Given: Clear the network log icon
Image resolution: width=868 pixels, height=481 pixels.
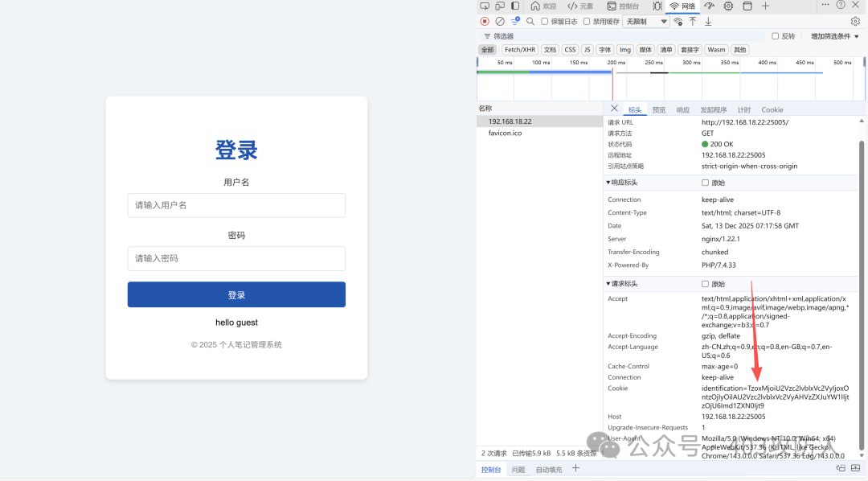Looking at the screenshot, I should [x=500, y=21].
